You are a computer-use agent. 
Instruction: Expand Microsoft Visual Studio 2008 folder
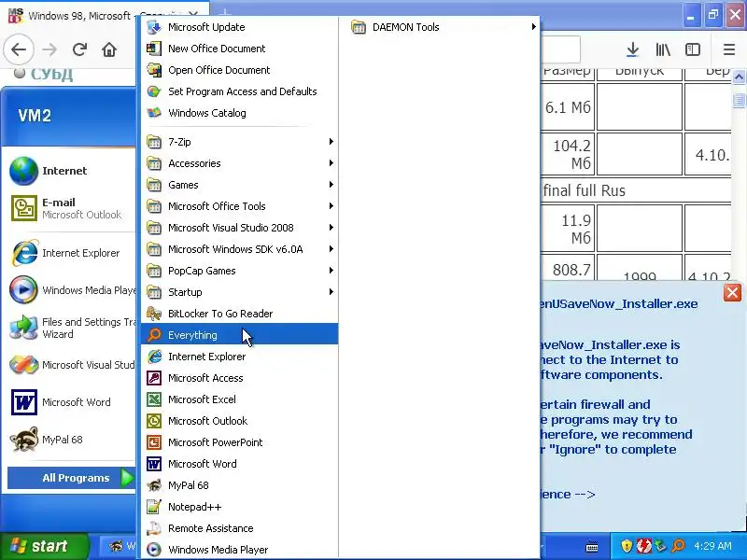240,227
